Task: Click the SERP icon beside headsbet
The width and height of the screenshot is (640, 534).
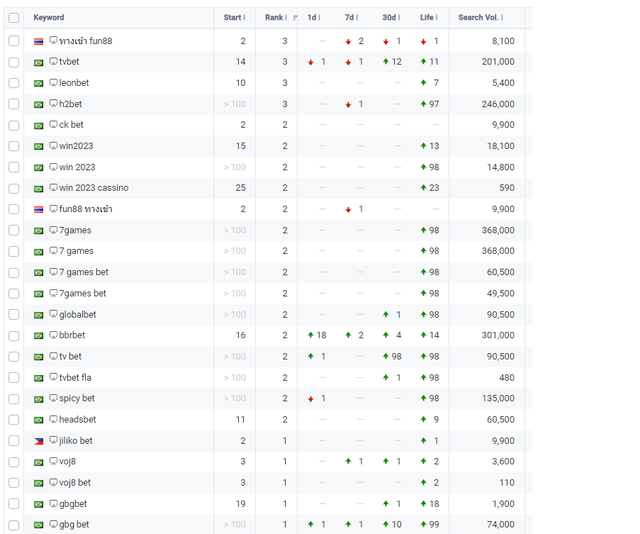Action: (53, 419)
